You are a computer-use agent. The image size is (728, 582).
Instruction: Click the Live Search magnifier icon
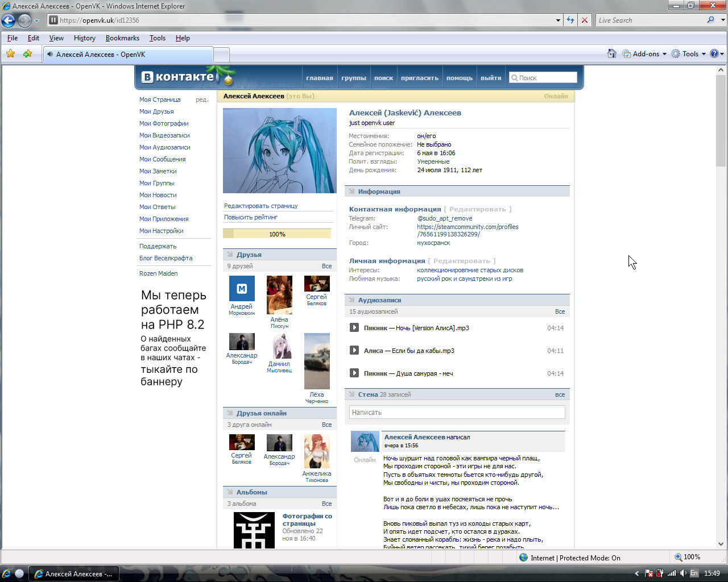coord(710,20)
